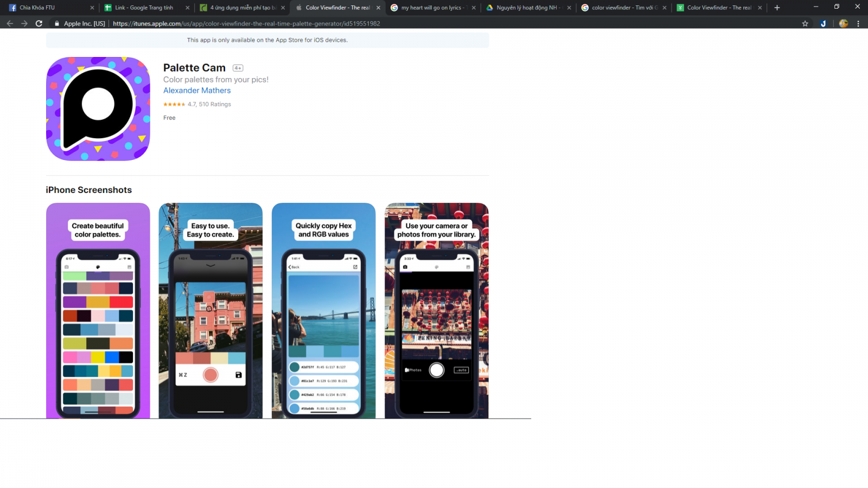The image size is (868, 488).
Task: Restore down the browser window
Action: (837, 7)
